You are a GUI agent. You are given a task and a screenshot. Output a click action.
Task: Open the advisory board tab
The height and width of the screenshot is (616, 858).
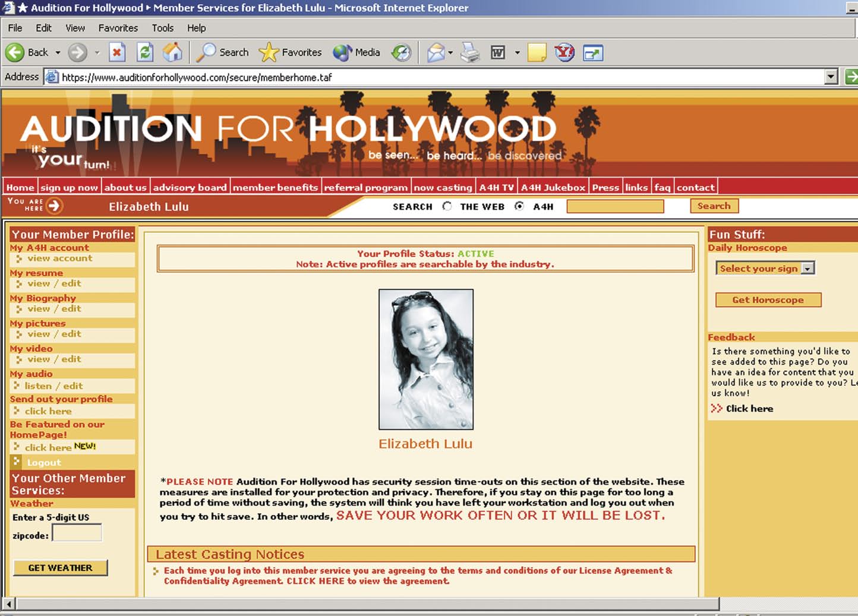click(x=190, y=187)
